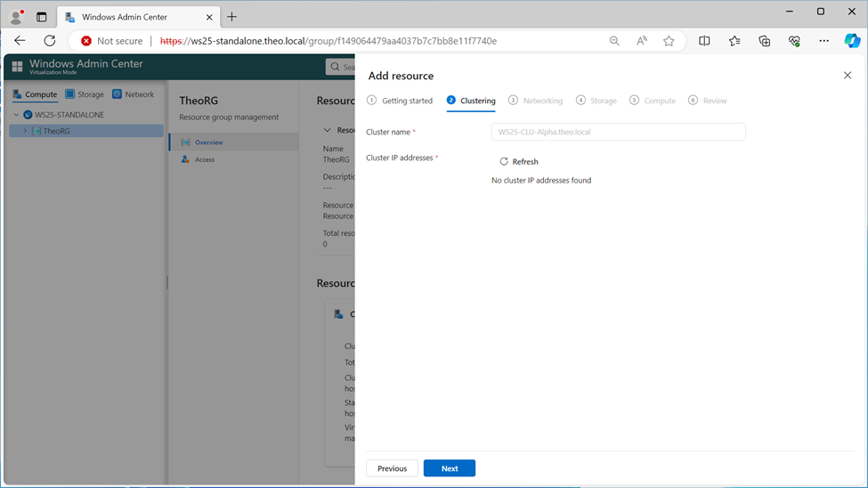Go back with browser back arrow

(x=20, y=40)
